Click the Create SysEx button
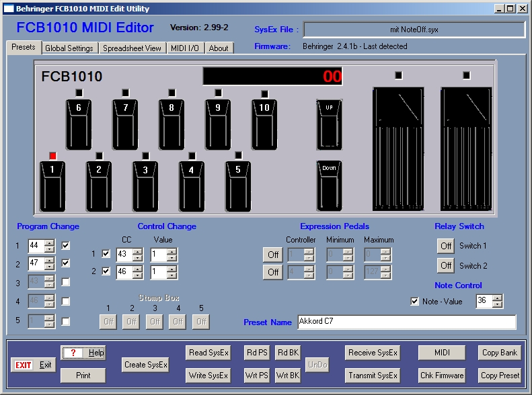The width and height of the screenshot is (532, 395). [145, 365]
